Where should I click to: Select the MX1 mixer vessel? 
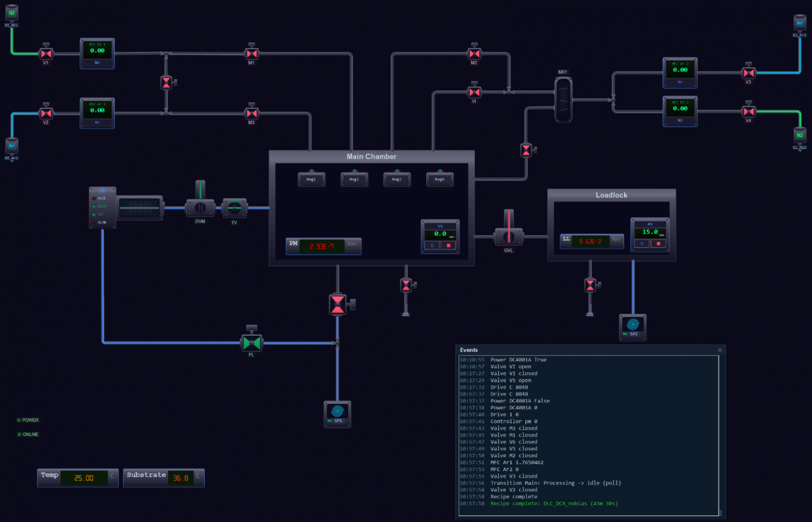tap(563, 99)
